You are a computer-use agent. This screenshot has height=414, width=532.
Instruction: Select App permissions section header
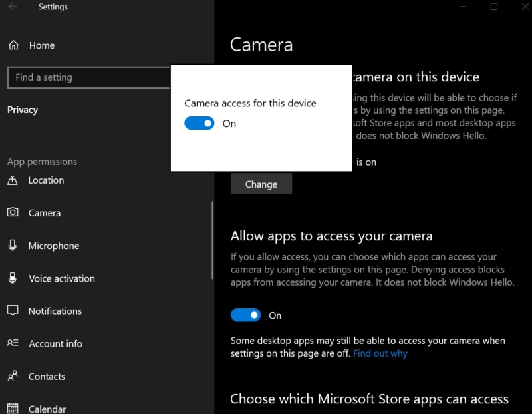pyautogui.click(x=42, y=161)
